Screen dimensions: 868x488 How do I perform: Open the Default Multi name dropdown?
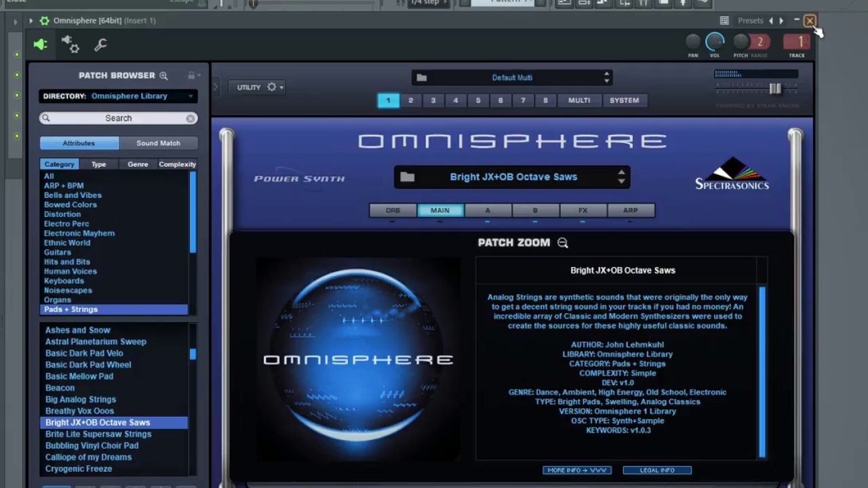click(x=512, y=78)
